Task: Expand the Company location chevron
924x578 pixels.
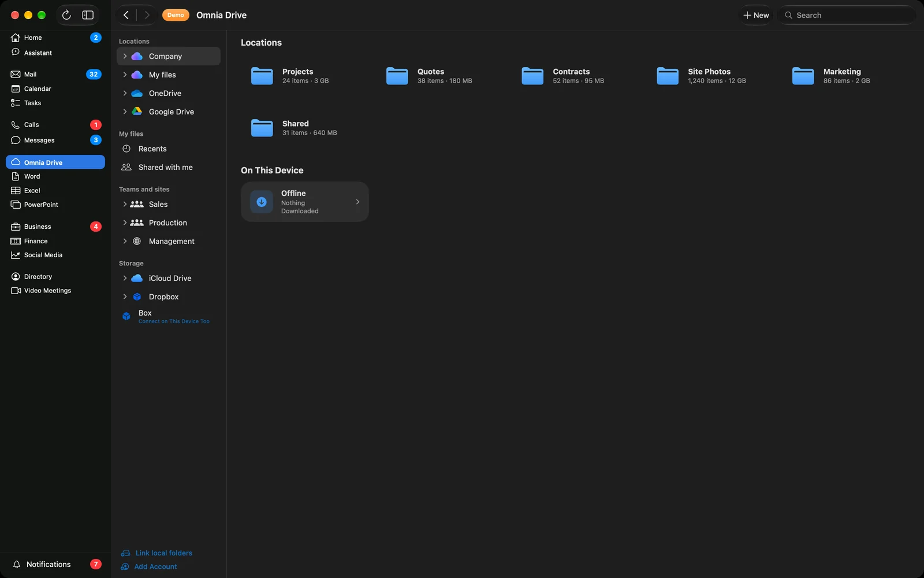Action: [125, 56]
